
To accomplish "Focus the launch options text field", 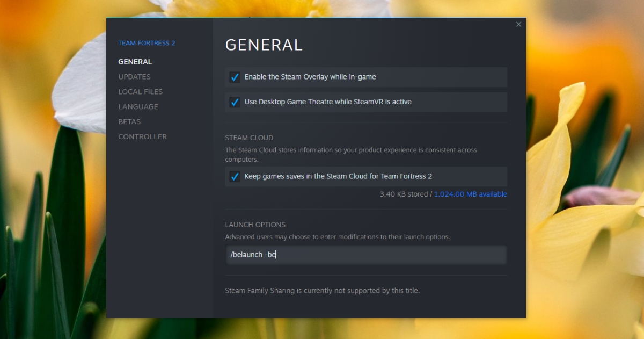I will click(x=366, y=255).
